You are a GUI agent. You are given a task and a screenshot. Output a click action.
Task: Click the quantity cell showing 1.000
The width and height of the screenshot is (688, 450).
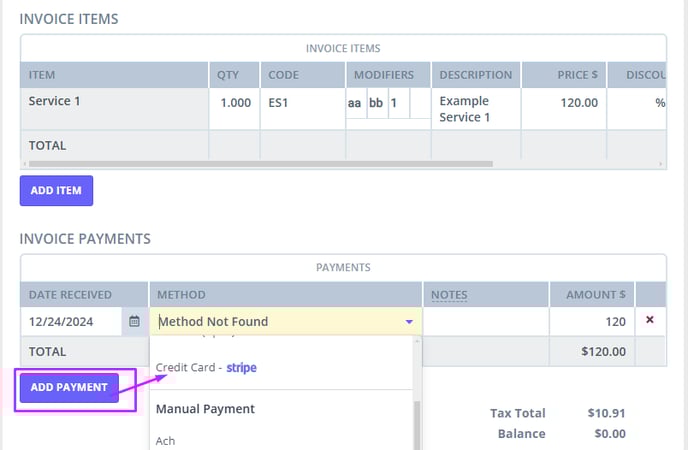[234, 102]
